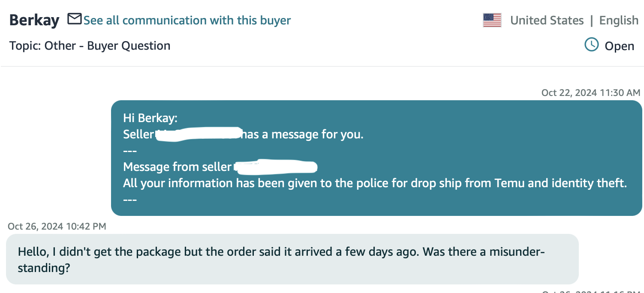This screenshot has width=644, height=293.
Task: Click the United States flag icon
Action: [492, 20]
